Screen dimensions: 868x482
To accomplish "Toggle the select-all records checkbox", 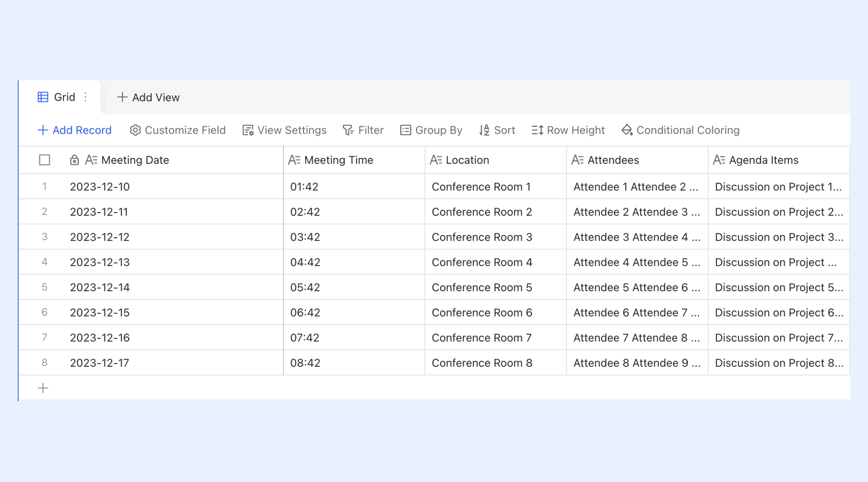I will click(45, 160).
